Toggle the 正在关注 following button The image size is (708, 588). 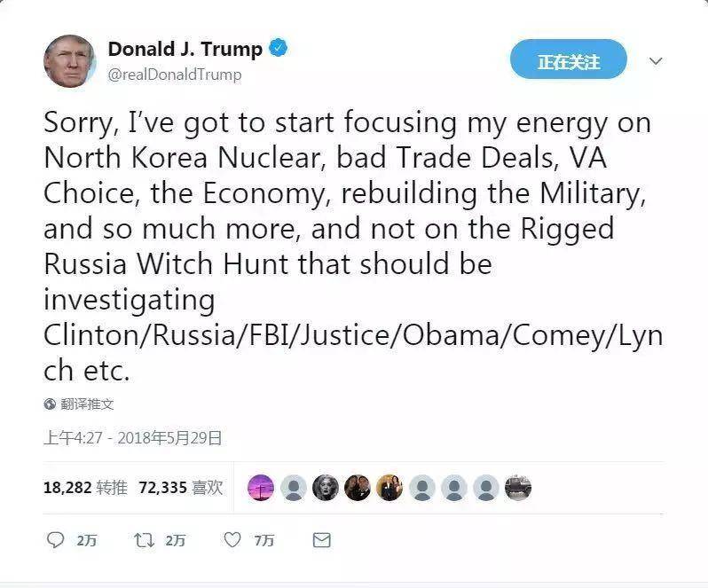[569, 59]
